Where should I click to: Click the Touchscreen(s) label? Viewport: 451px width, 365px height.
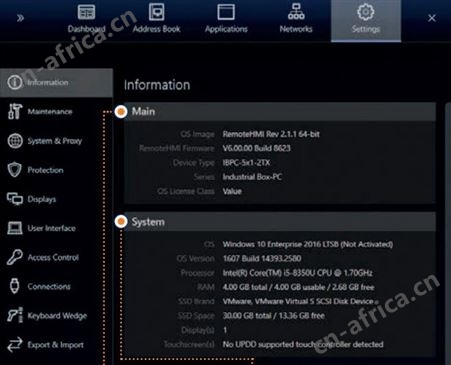click(189, 344)
